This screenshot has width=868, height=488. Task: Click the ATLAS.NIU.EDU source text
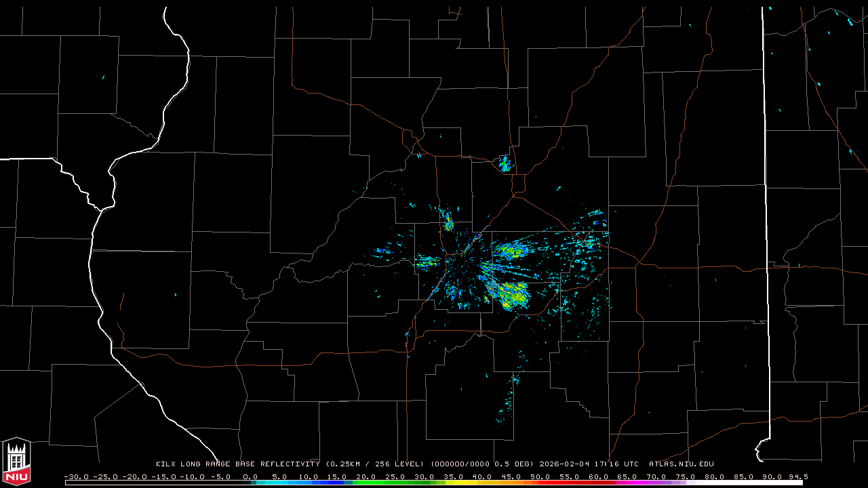point(681,464)
